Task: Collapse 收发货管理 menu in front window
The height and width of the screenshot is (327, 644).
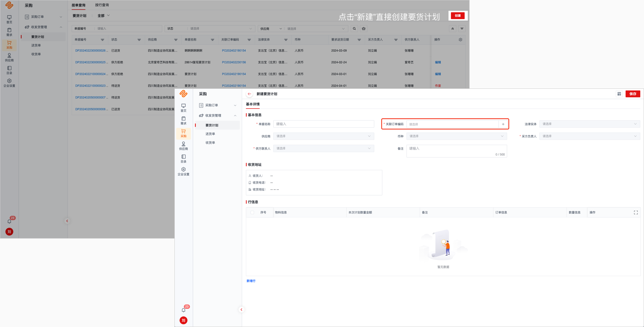Action: 217,115
